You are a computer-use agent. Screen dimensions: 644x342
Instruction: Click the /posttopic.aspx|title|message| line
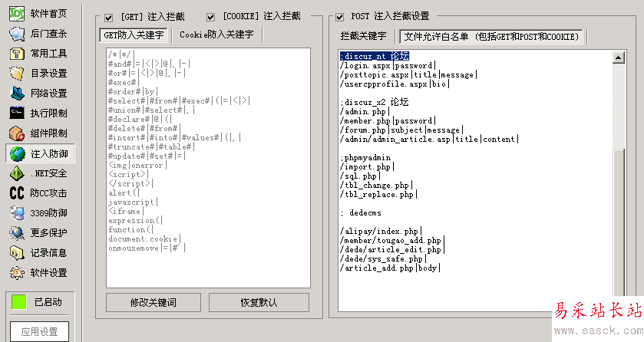click(408, 75)
